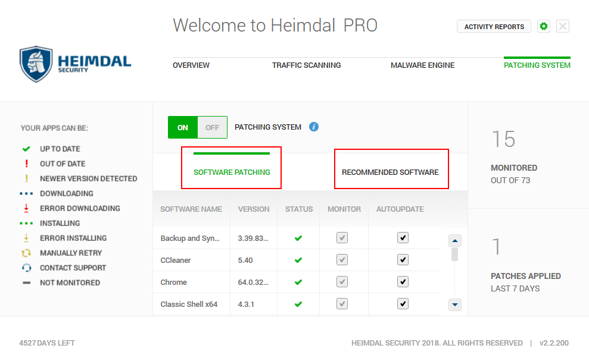Toggle Monitor checkbox for Classic Shell x64
This screenshot has height=364, width=589.
click(342, 303)
